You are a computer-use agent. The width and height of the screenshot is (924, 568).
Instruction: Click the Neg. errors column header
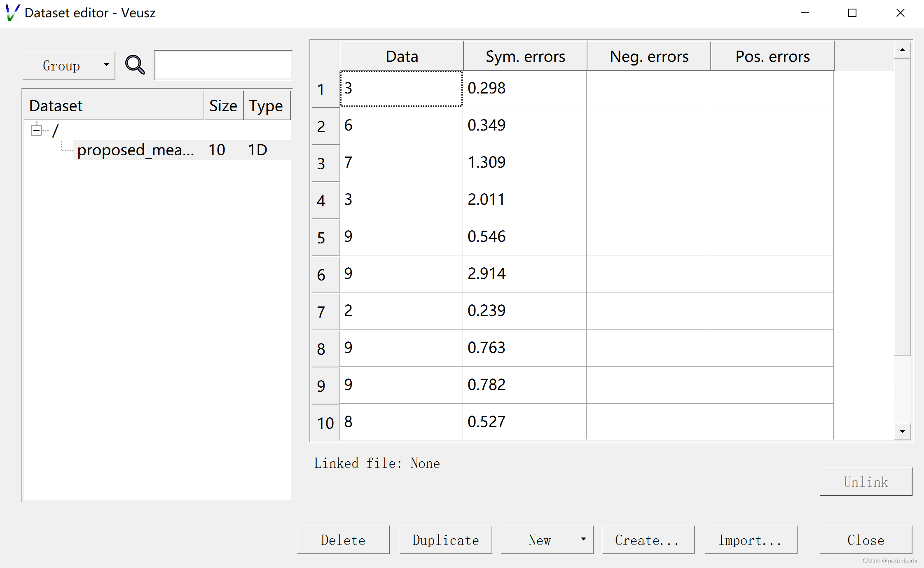point(648,56)
